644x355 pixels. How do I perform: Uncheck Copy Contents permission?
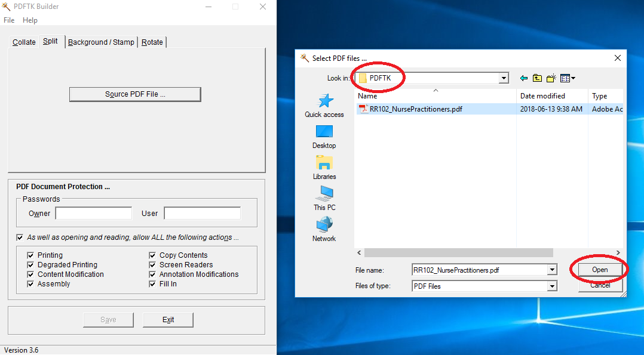(152, 255)
